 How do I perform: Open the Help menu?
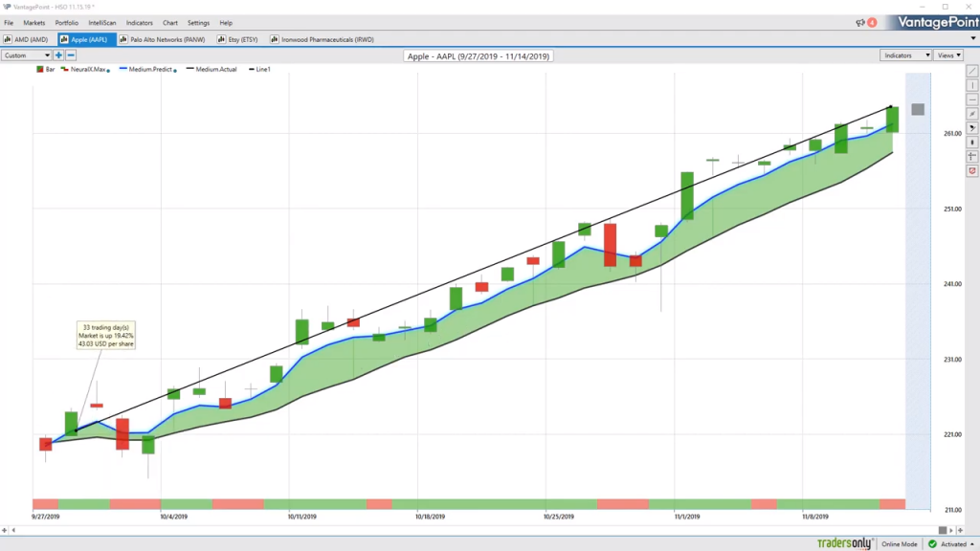click(226, 23)
